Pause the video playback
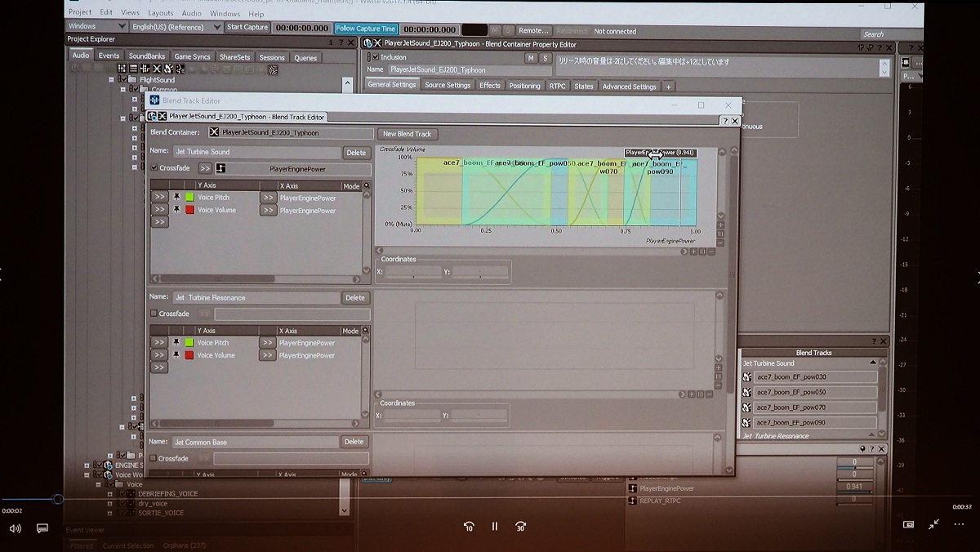Screen dimensions: 980x552 [x=495, y=527]
